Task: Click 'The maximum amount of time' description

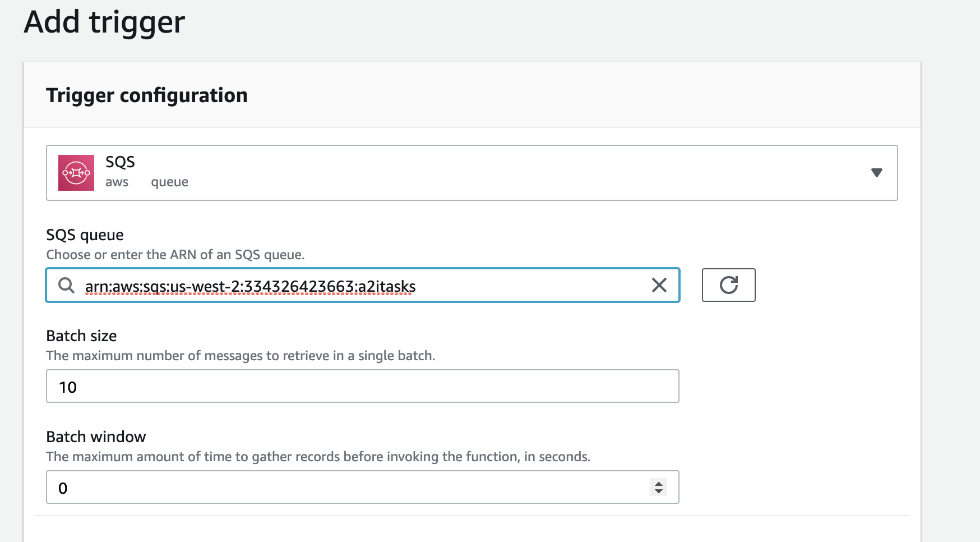Action: [x=318, y=457]
